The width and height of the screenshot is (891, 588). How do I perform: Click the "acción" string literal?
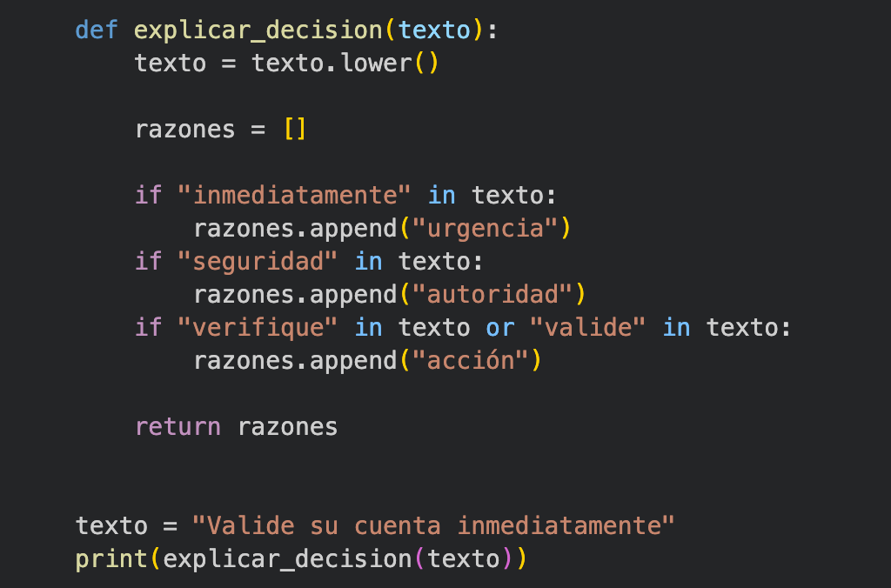471,361
